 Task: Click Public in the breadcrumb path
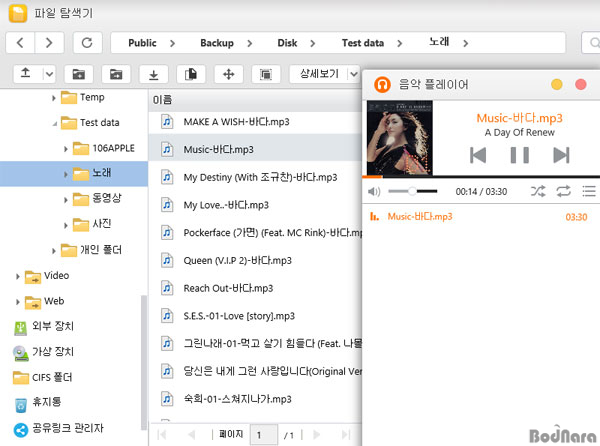142,43
